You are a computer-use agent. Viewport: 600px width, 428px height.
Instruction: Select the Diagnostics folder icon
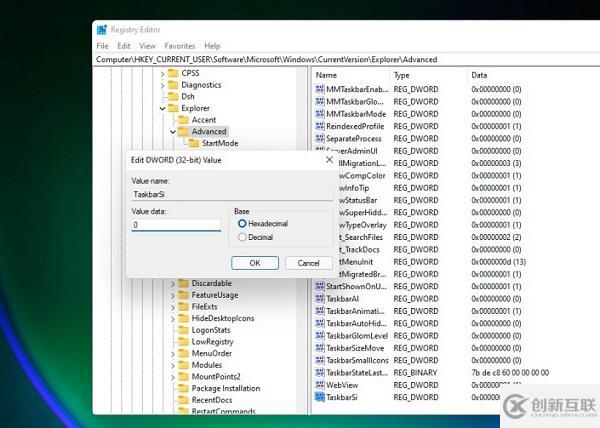(x=173, y=85)
